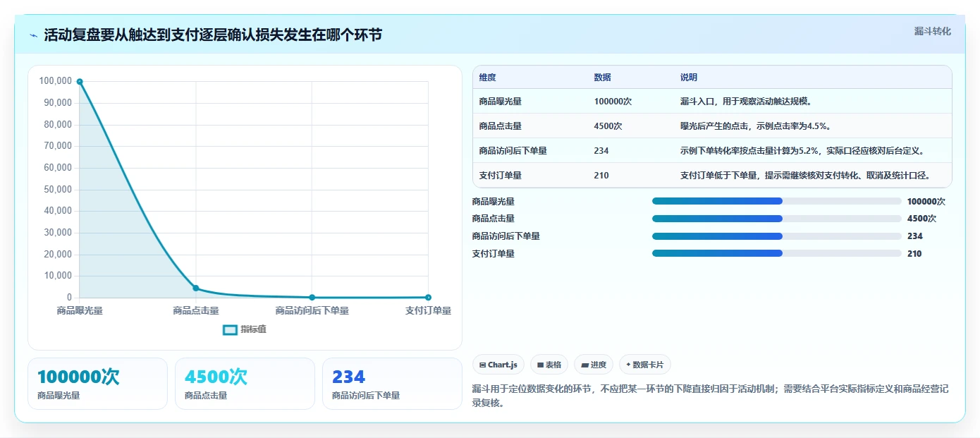Screen dimensions: 980x438
Task: Click the chart data point at 商品曝光量
Action: tap(80, 82)
